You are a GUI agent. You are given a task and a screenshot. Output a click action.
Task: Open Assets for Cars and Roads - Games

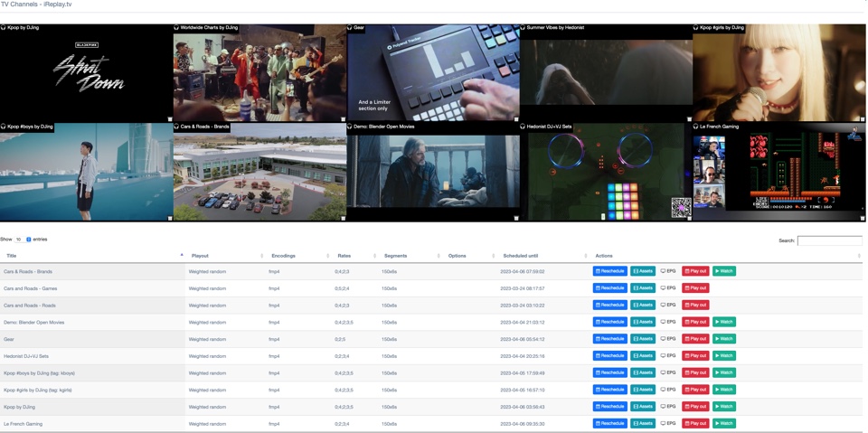[643, 288]
